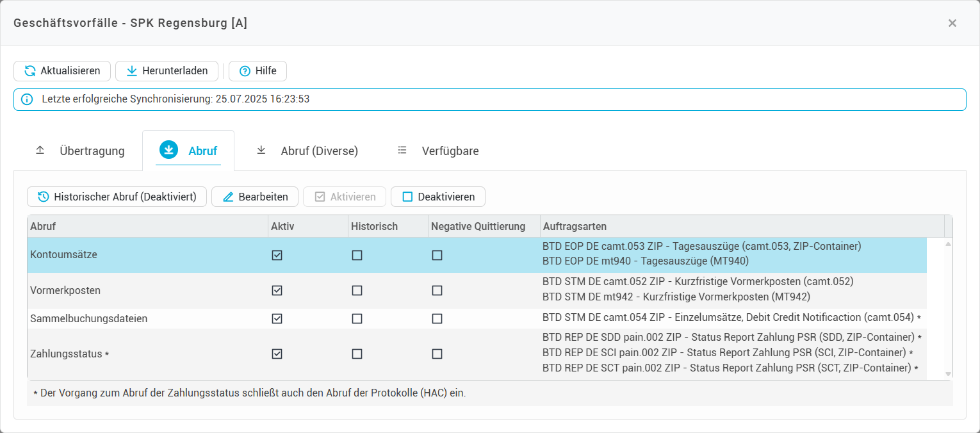This screenshot has width=980, height=433.
Task: Click the Historischer Abruf clock icon button
Action: click(44, 197)
